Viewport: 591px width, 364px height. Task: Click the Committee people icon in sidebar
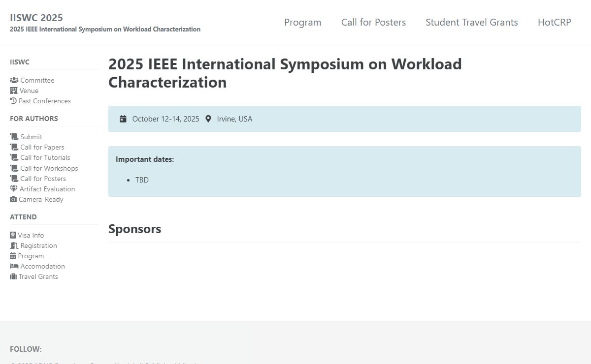[14, 80]
